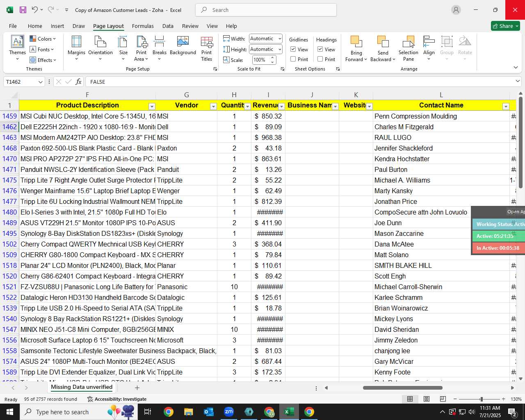Click the Background image button
Image resolution: width=525 pixels, height=420 pixels.
pyautogui.click(x=183, y=46)
